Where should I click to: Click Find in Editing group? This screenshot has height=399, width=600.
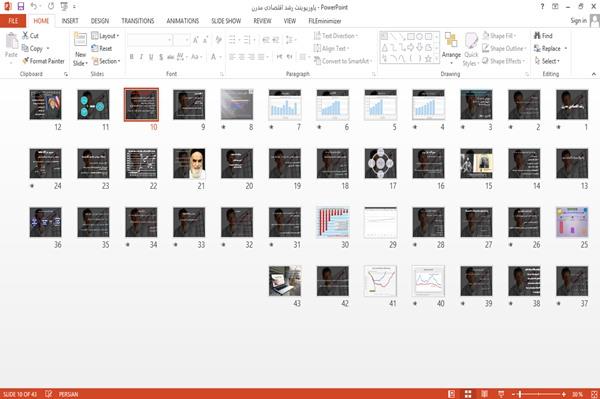tap(543, 36)
